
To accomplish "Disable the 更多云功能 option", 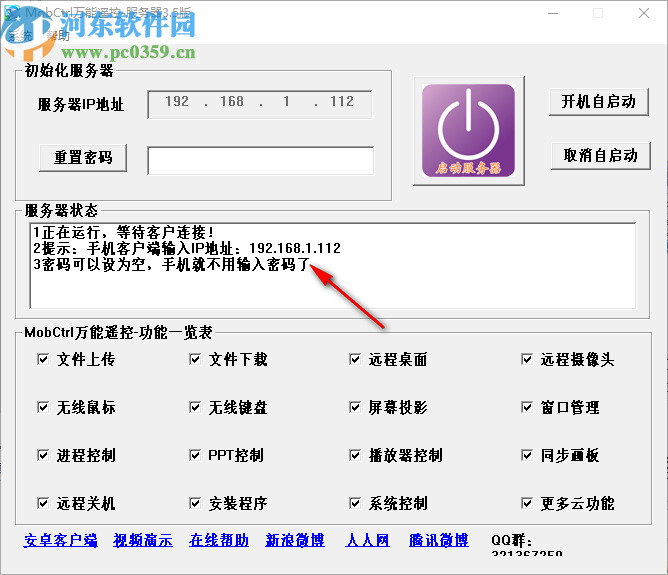I will 527,503.
